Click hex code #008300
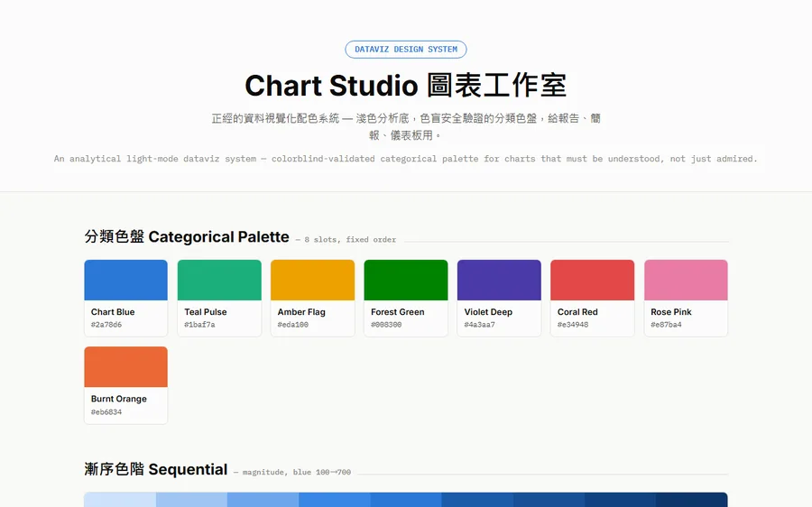812x507 pixels. (386, 325)
